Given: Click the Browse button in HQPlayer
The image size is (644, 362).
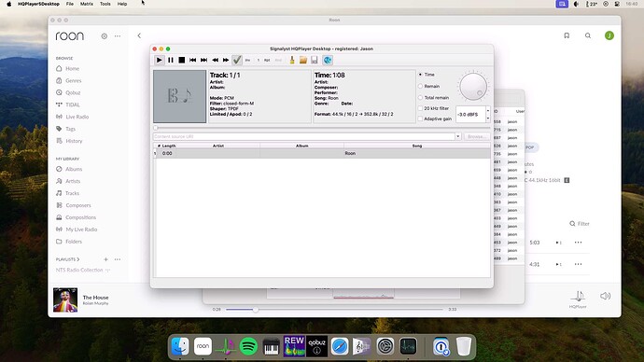Looking at the screenshot, I should tap(476, 136).
